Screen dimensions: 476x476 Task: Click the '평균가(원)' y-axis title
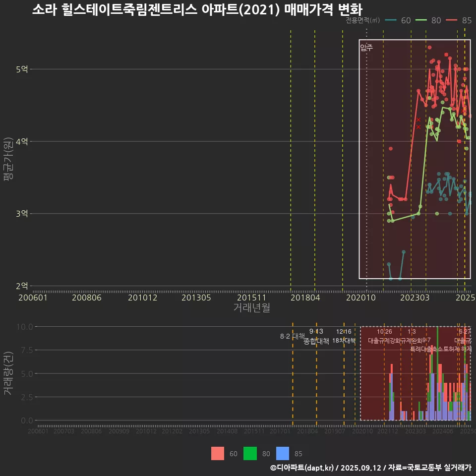tap(8, 159)
